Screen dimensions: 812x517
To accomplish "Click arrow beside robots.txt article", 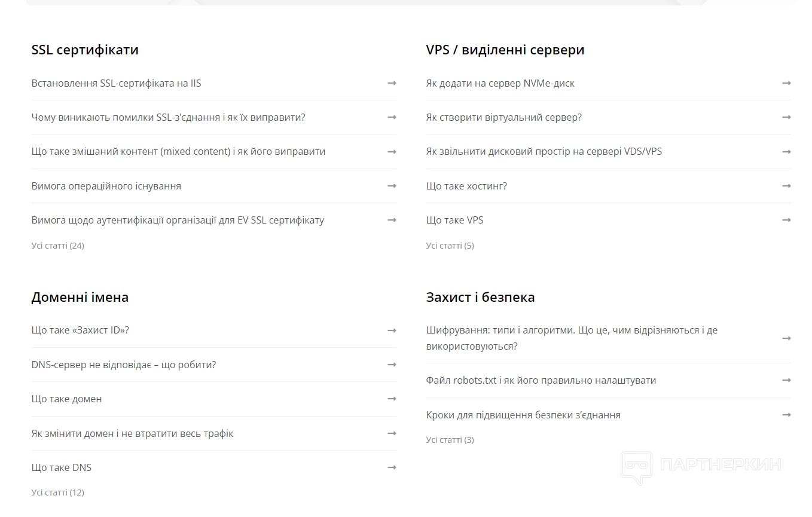I will pos(786,380).
